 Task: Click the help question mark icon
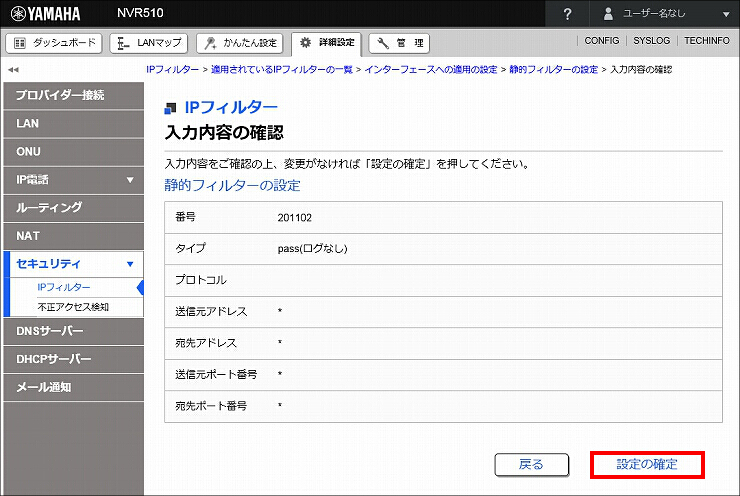point(567,14)
